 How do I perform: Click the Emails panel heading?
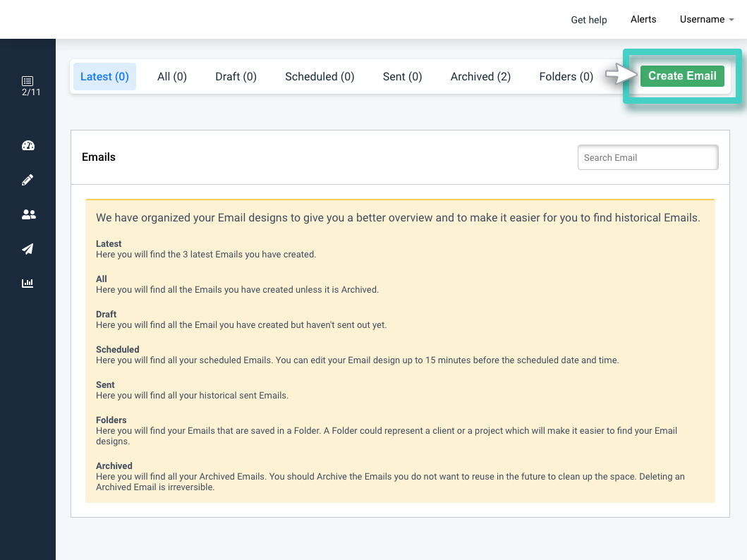tap(99, 157)
